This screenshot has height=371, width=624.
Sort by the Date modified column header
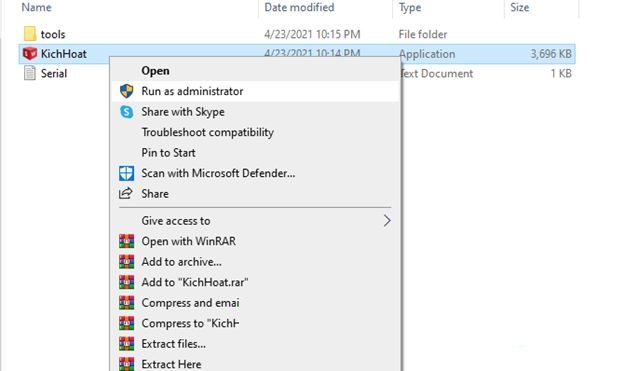(x=299, y=7)
